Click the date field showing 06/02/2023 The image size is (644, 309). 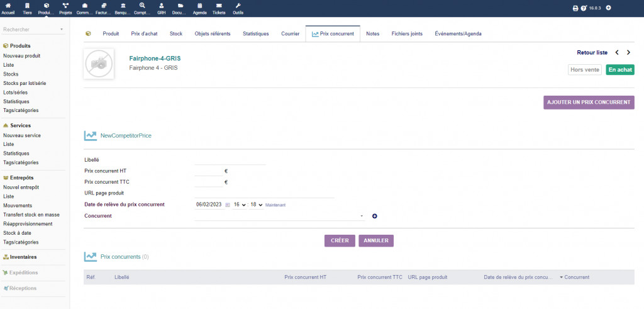[x=210, y=205]
